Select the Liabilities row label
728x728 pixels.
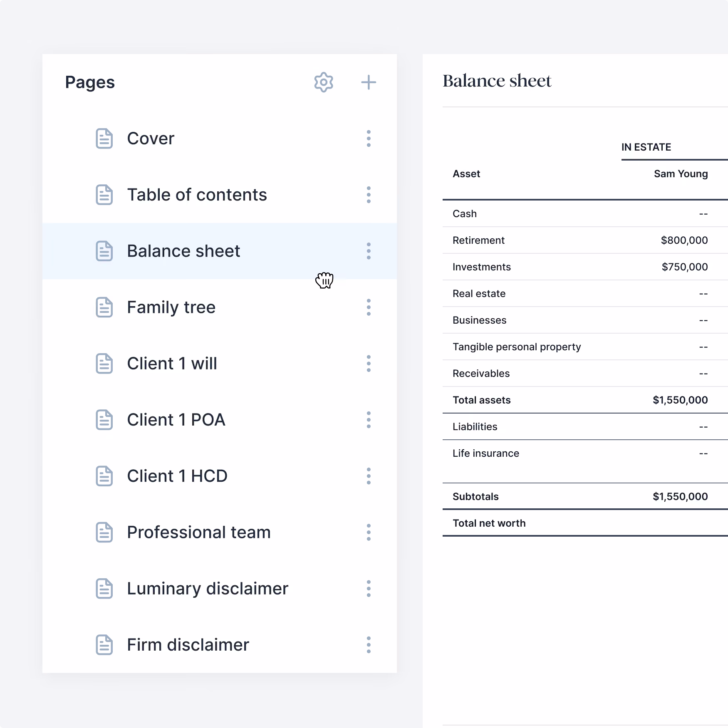click(475, 427)
